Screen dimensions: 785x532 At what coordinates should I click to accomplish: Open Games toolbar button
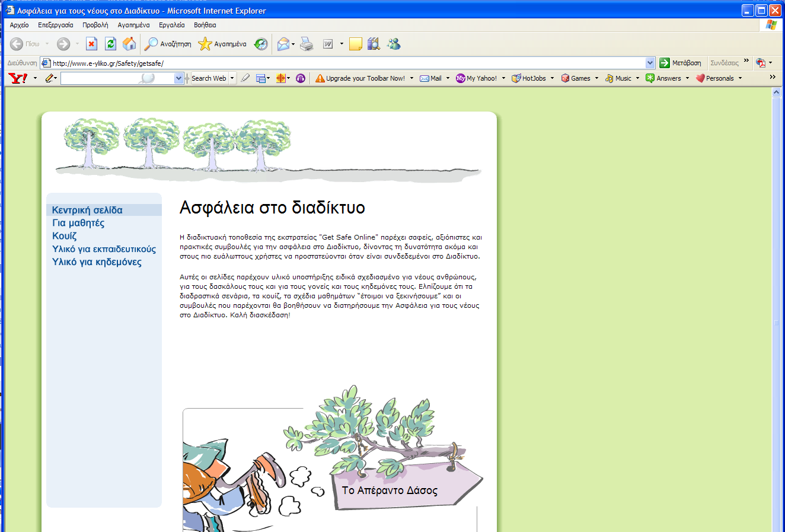576,78
